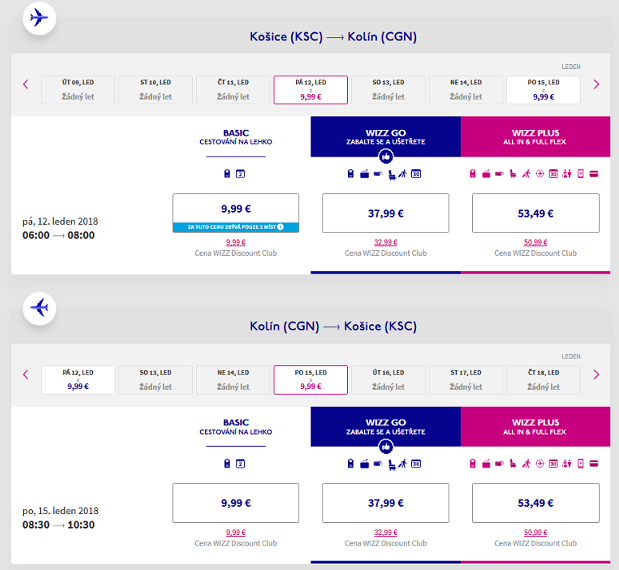Select PÁ 12, LED 9,99 € outbound date
This screenshot has height=570, width=619.
[311, 90]
